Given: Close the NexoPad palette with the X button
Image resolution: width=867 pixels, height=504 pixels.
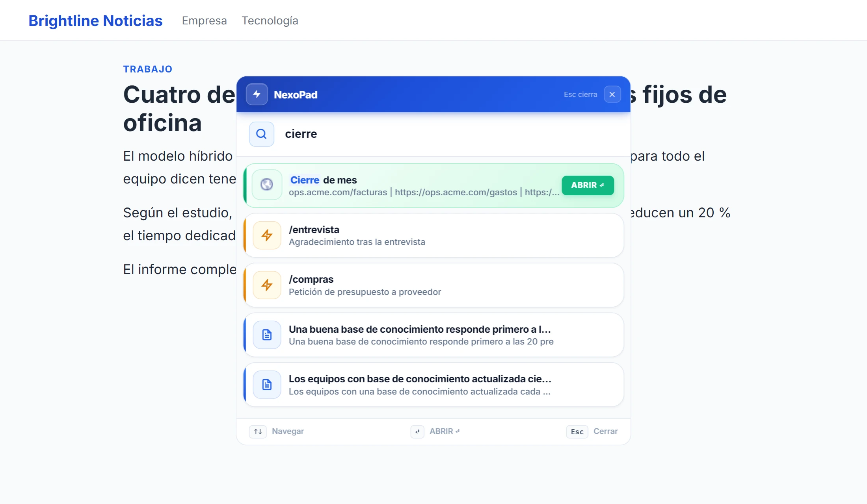Looking at the screenshot, I should [x=612, y=94].
